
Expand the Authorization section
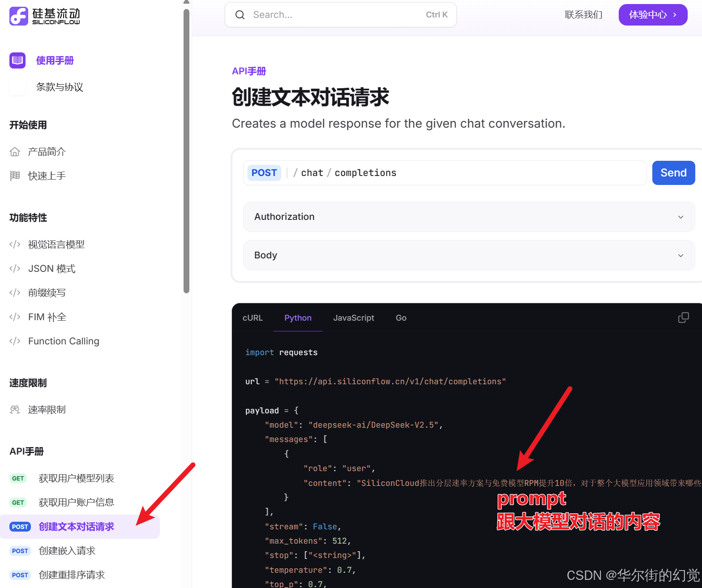[x=469, y=217]
